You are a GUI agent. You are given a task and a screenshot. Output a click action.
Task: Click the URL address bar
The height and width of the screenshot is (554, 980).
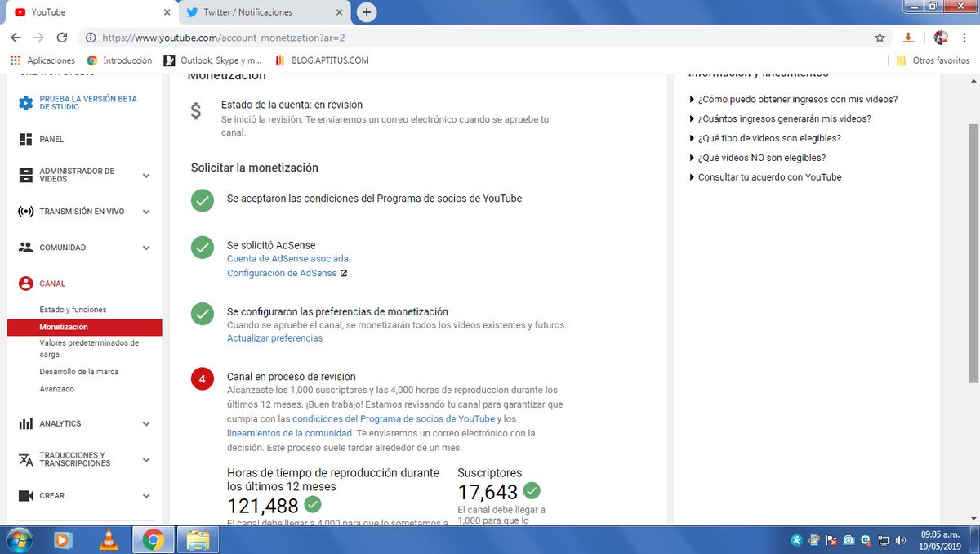pos(482,38)
